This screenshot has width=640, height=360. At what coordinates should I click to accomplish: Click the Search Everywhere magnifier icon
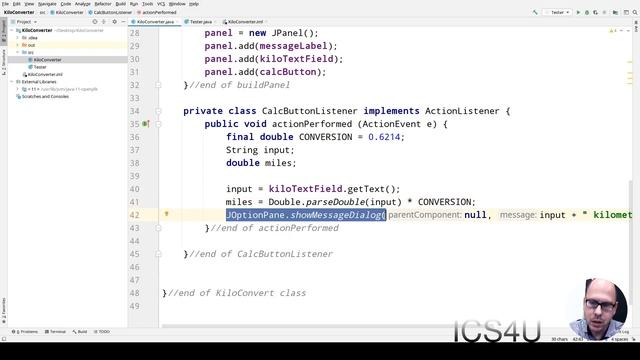(x=635, y=13)
